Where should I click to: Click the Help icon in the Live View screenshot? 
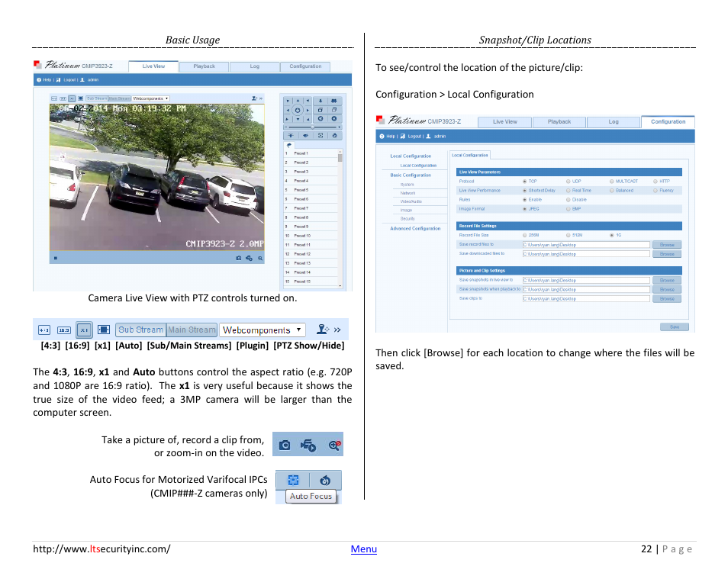(39, 80)
